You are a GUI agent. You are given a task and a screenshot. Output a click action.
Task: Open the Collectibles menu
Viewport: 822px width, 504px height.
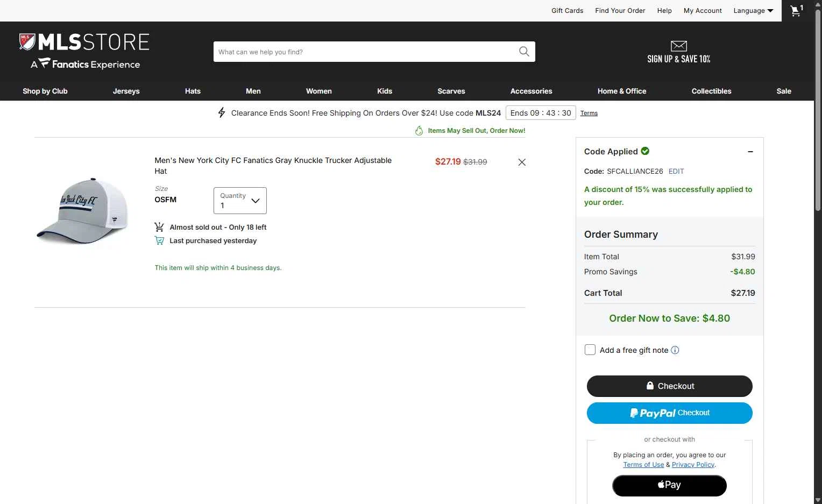click(x=711, y=91)
